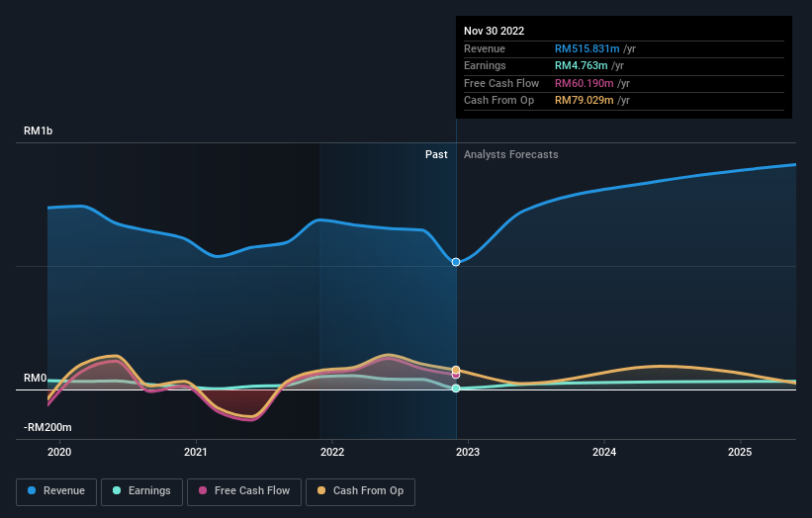
Task: Toggle the Cash From Op legend series
Action: (x=360, y=491)
